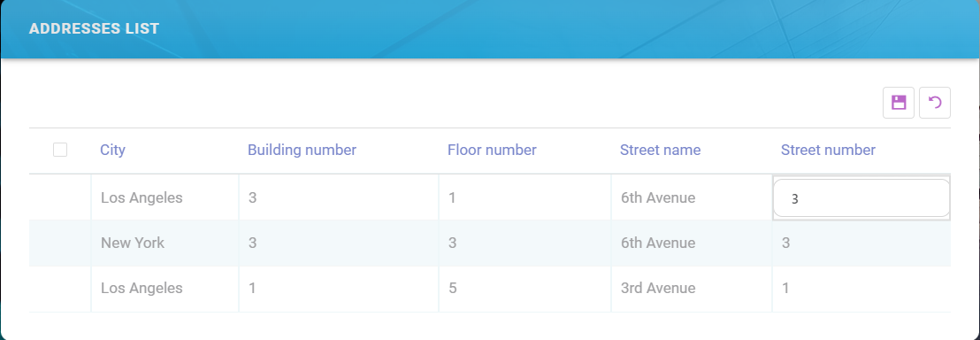Image resolution: width=980 pixels, height=340 pixels.
Task: Click Los Angeles in the first row
Action: (x=142, y=197)
